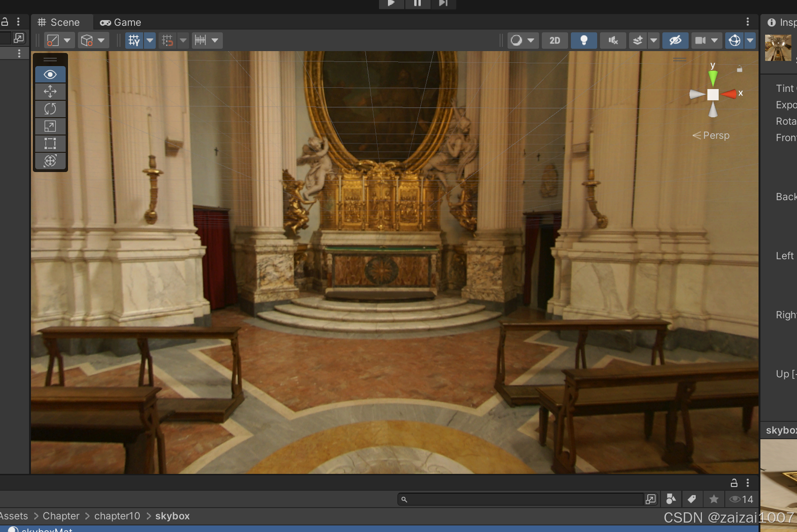Screen dimensions: 797x532
Task: Open handle rotation dropdown arrow
Action: 101,40
